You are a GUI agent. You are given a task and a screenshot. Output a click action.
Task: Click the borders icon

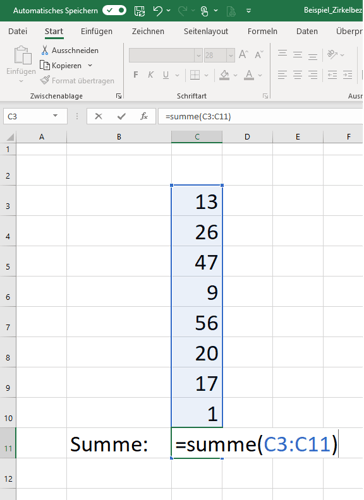click(195, 75)
